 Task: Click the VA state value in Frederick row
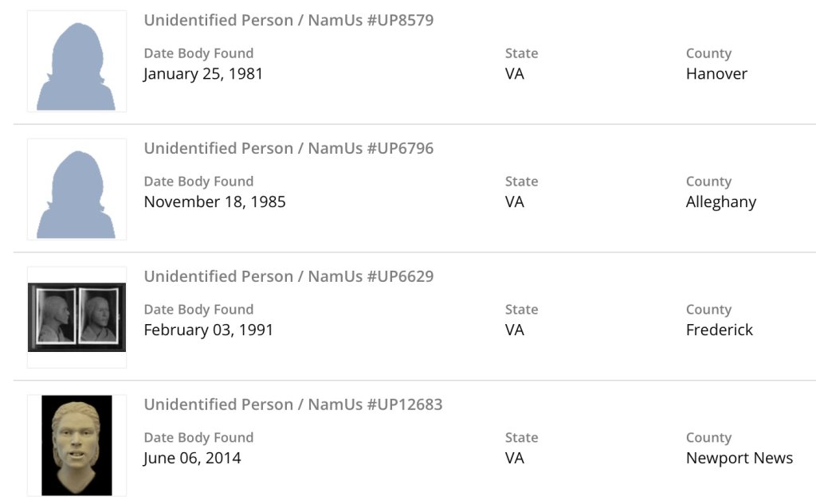tap(514, 330)
